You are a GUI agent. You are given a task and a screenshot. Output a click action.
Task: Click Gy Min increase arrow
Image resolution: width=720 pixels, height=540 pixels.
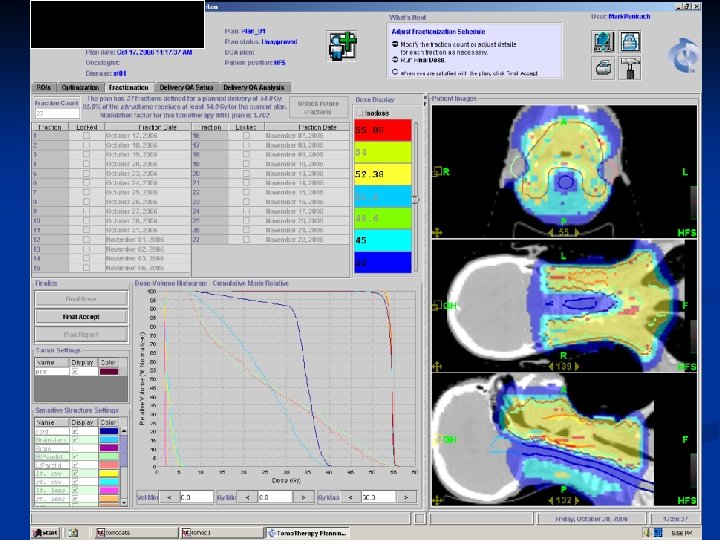303,497
